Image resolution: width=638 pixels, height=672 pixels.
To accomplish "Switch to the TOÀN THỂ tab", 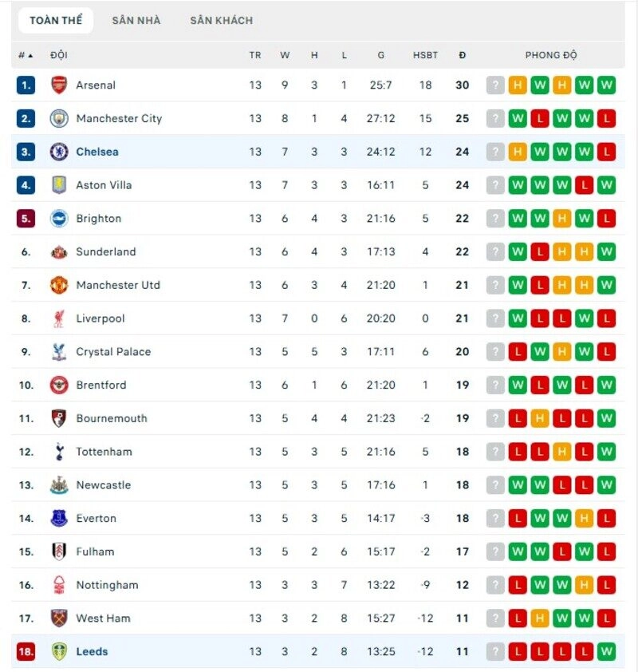I will click(x=55, y=20).
